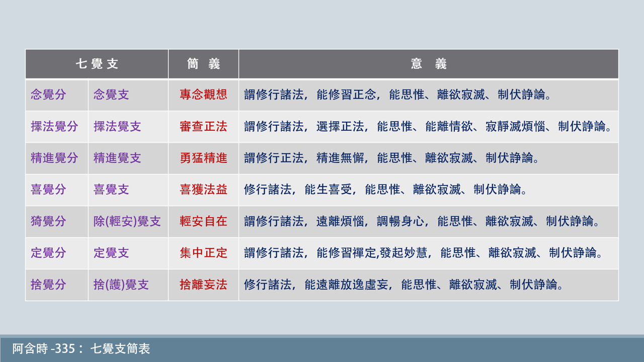Click the 七覺支 column header

pos(97,64)
